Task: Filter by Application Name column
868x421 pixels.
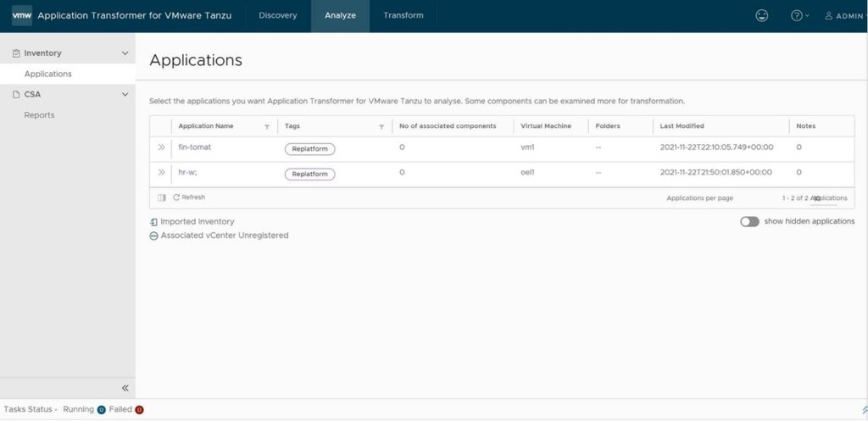Action: pos(267,127)
